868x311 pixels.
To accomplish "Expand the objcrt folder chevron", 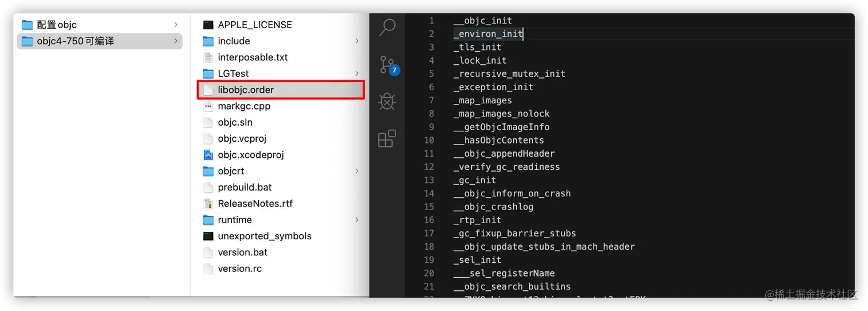I will (356, 171).
